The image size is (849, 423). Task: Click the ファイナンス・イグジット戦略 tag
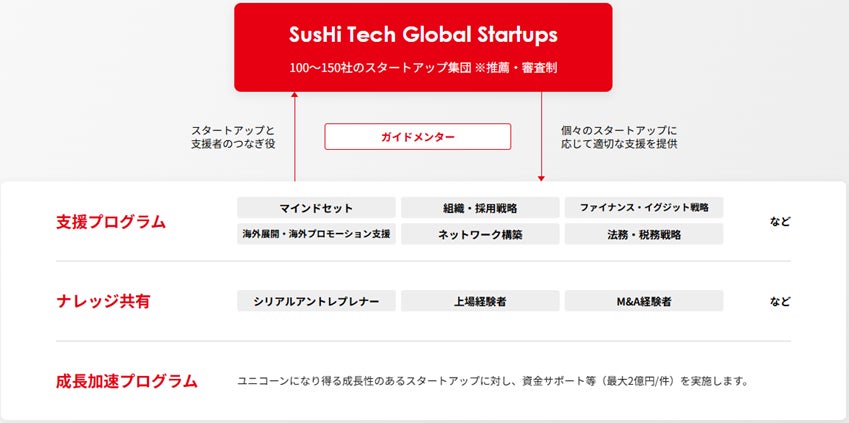click(x=643, y=208)
